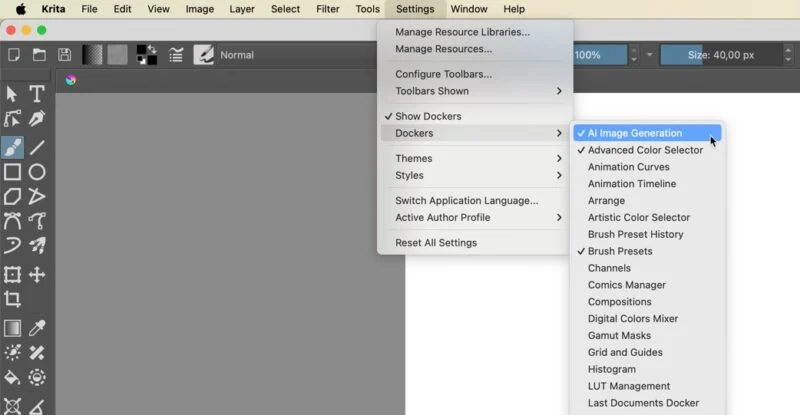Screen dimensions: 800x415
Task: Select the Color Sampler eyedropper tool
Action: point(37,328)
